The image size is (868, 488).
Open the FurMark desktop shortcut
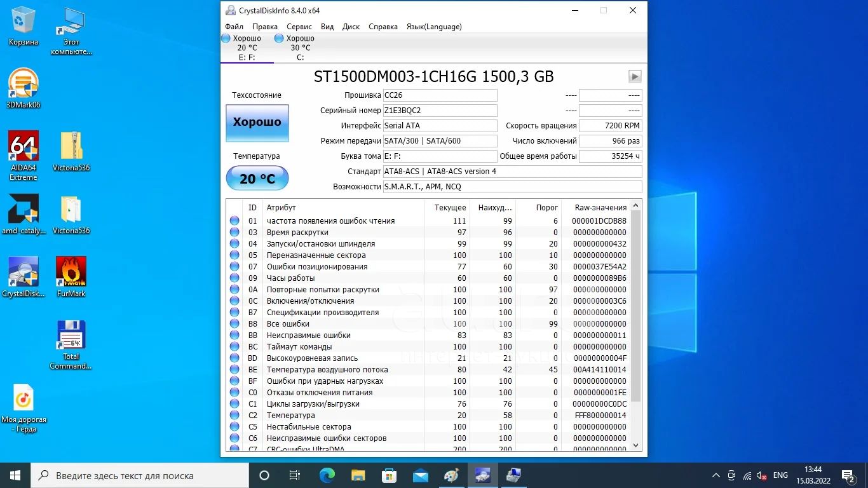pyautogui.click(x=71, y=273)
